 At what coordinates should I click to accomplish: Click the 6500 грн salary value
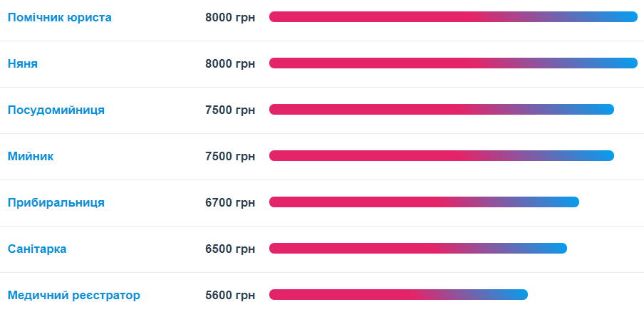coord(229,249)
